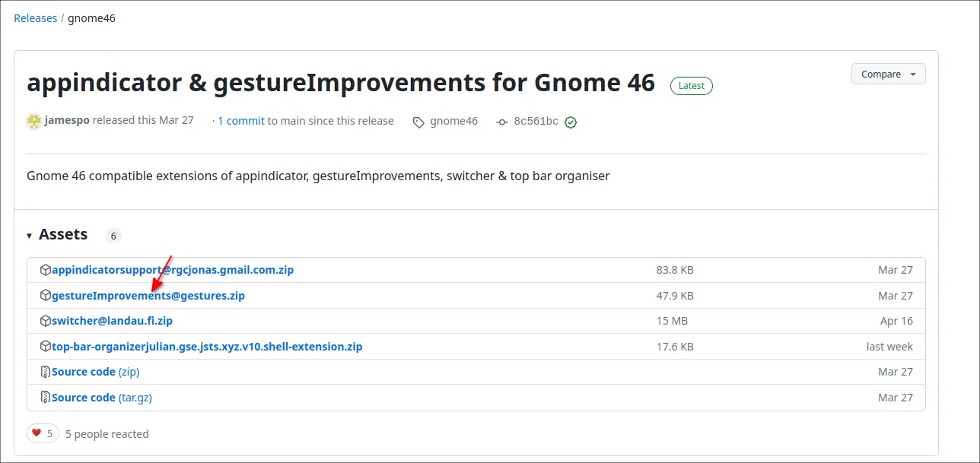
Task: Click package icon for gestureImprovements zip
Action: pyautogui.click(x=46, y=296)
